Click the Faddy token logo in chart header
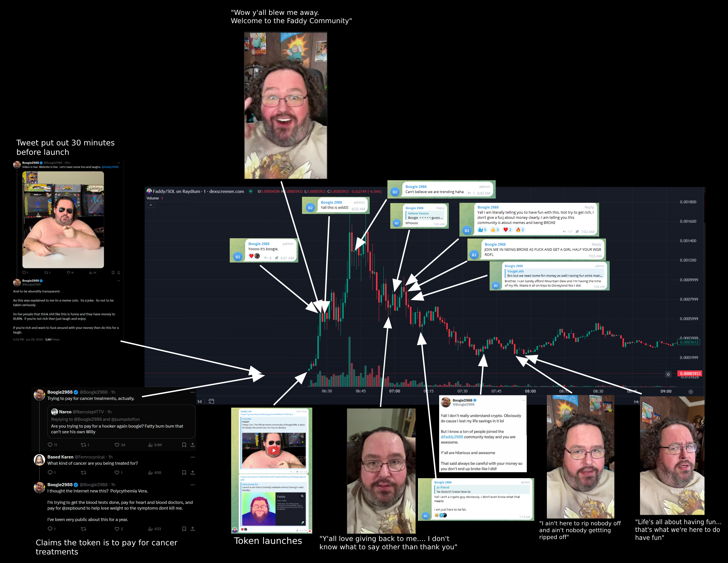 click(149, 191)
